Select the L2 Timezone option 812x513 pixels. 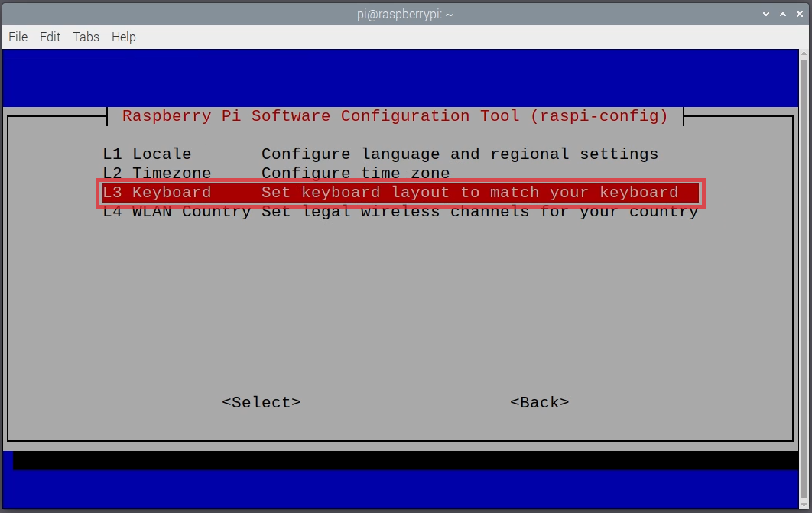306,173
